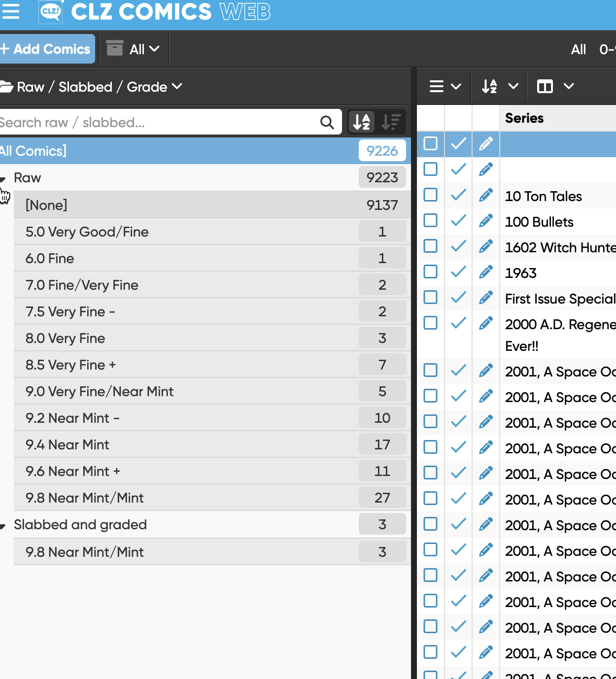Click the search magnifier icon
616x679 pixels.
[x=327, y=122]
